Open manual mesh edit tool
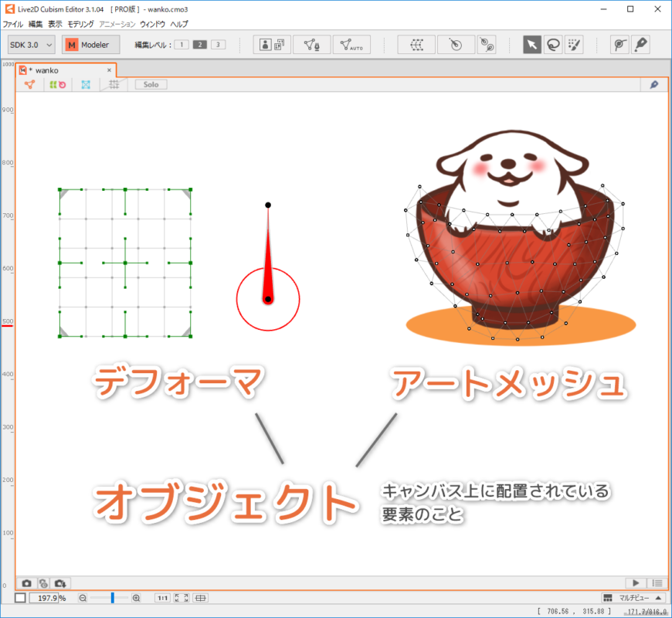Viewport: 672px width, 618px height. (x=311, y=45)
